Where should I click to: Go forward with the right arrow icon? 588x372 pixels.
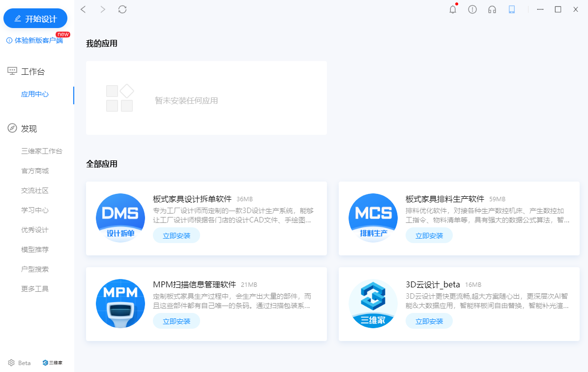pyautogui.click(x=103, y=9)
